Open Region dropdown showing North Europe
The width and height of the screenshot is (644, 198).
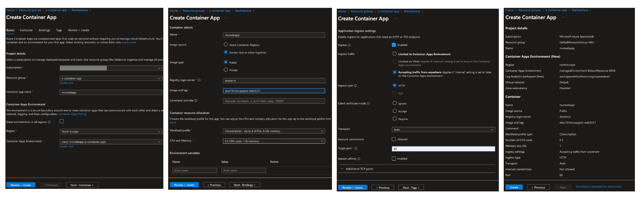pos(111,131)
